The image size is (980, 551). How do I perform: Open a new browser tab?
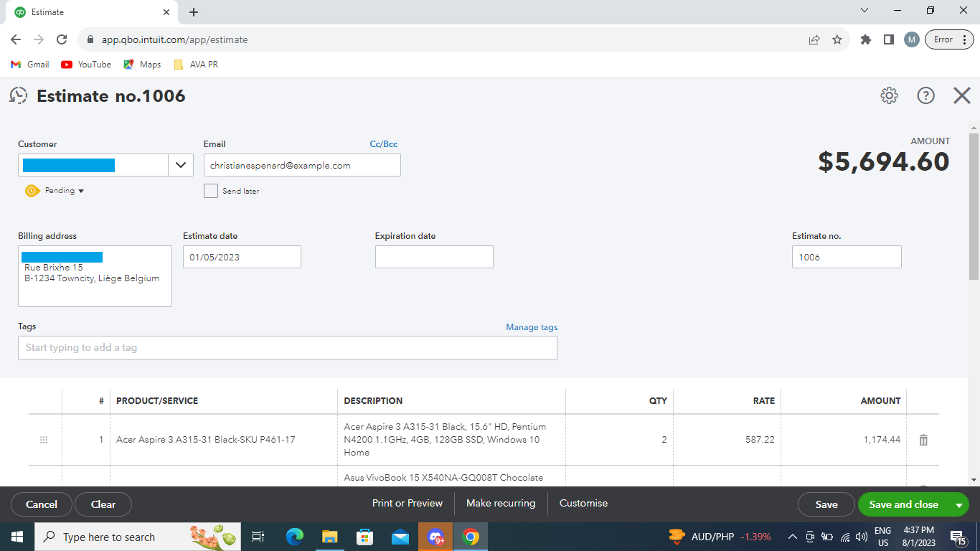(x=194, y=12)
